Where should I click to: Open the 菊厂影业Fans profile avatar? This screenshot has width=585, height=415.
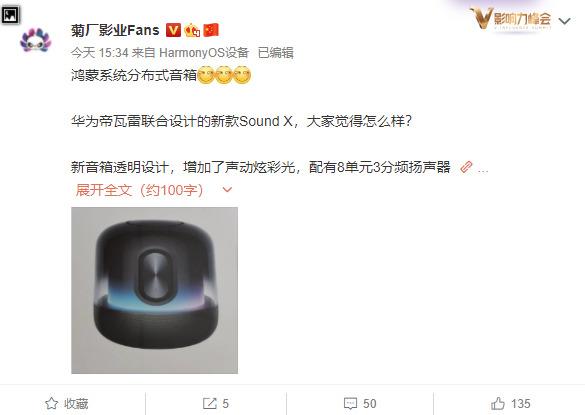pyautogui.click(x=35, y=40)
